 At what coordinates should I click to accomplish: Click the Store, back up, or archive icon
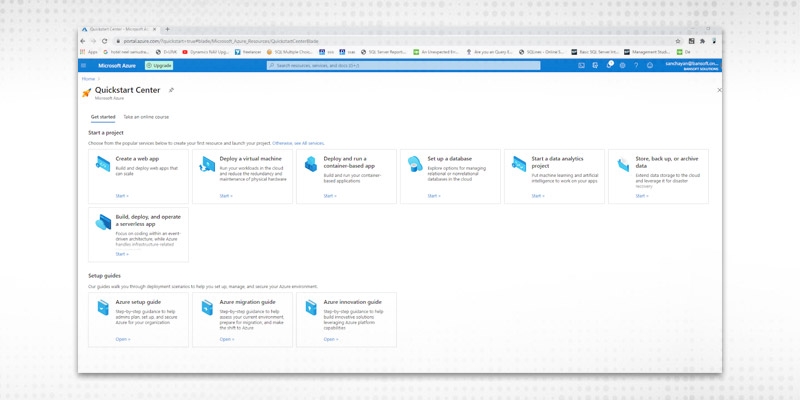tap(623, 164)
